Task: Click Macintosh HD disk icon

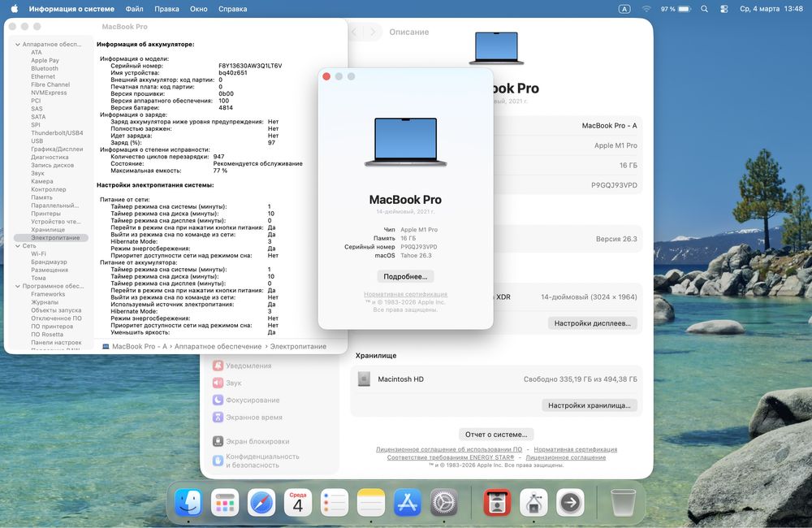Action: tap(364, 379)
